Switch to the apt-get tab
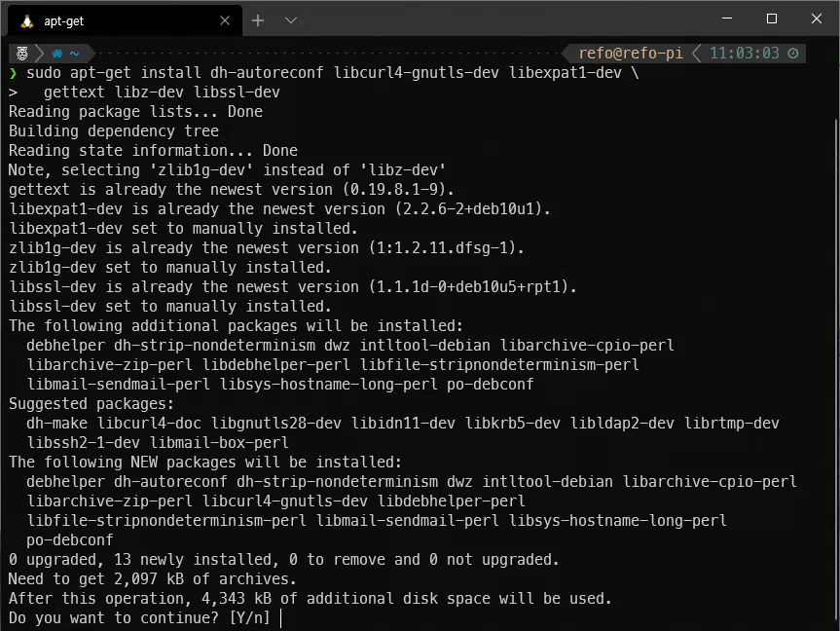The height and width of the screenshot is (631, 840). pos(117,19)
